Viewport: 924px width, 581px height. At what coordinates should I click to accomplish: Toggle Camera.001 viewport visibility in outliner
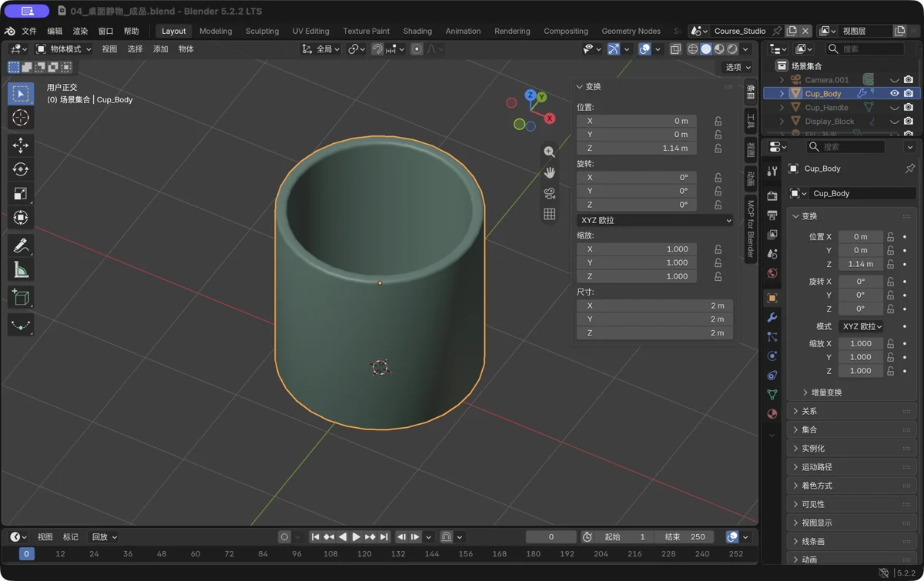point(895,80)
